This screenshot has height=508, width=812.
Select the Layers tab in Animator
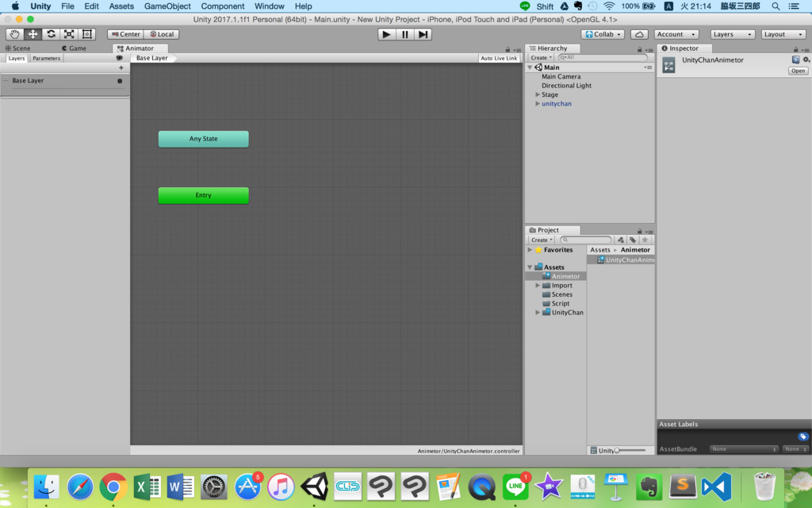(16, 58)
